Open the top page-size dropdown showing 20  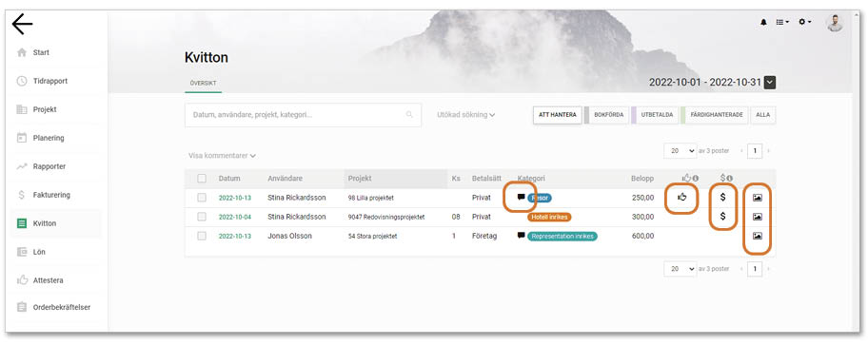680,150
